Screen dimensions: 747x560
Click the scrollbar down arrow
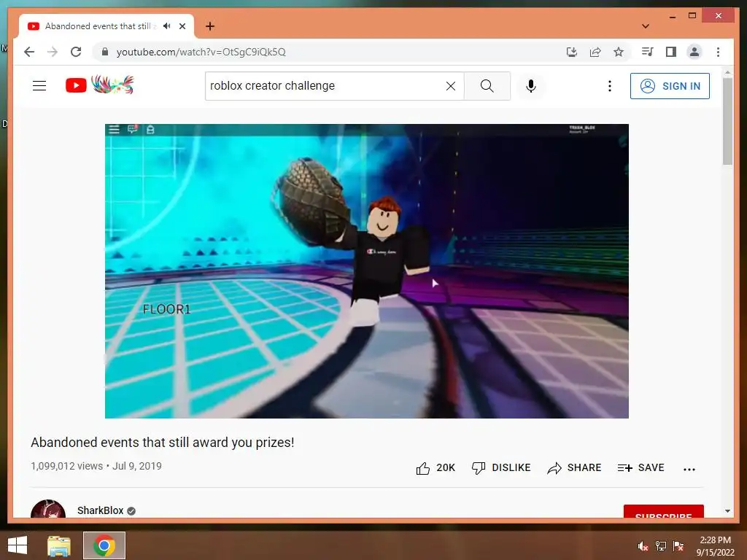point(727,511)
